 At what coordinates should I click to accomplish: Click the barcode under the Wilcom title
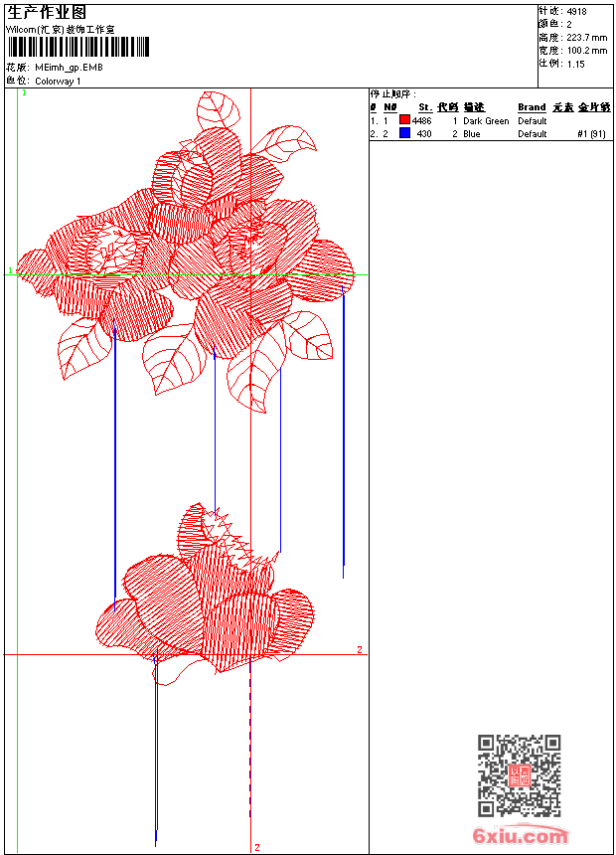tap(77, 47)
